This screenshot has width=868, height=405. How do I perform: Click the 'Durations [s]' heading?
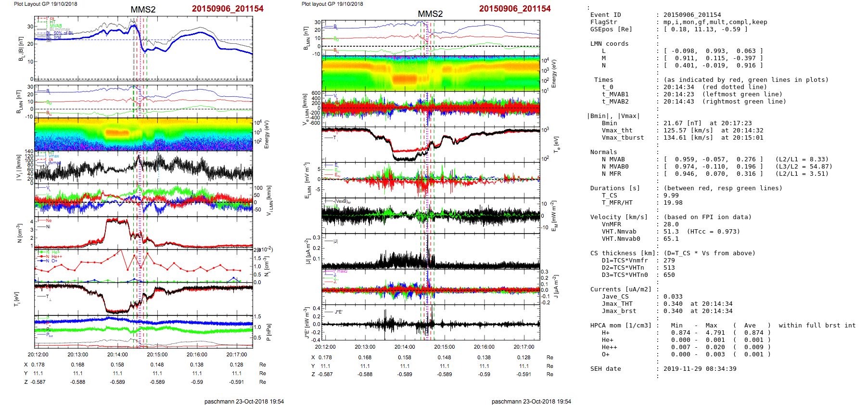click(x=615, y=188)
